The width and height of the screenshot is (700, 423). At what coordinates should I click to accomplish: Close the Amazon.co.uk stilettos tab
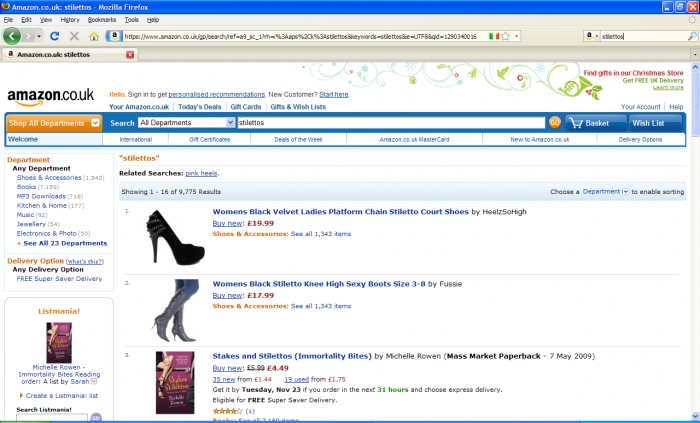[130, 54]
